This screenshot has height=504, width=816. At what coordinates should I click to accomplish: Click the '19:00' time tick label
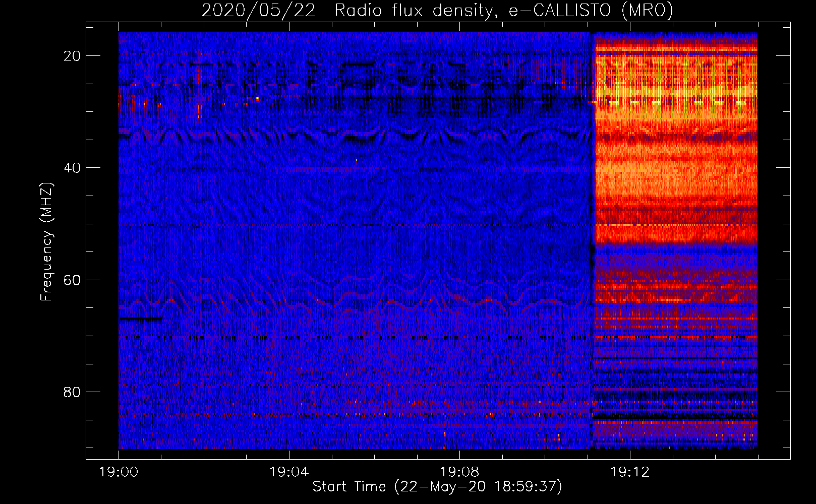pos(119,472)
